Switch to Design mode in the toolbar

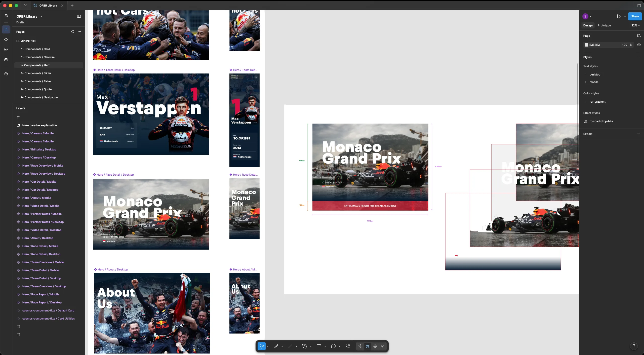point(368,346)
